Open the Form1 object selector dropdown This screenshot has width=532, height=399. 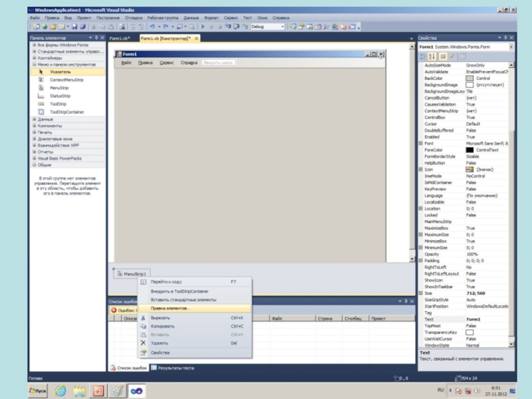coord(511,47)
